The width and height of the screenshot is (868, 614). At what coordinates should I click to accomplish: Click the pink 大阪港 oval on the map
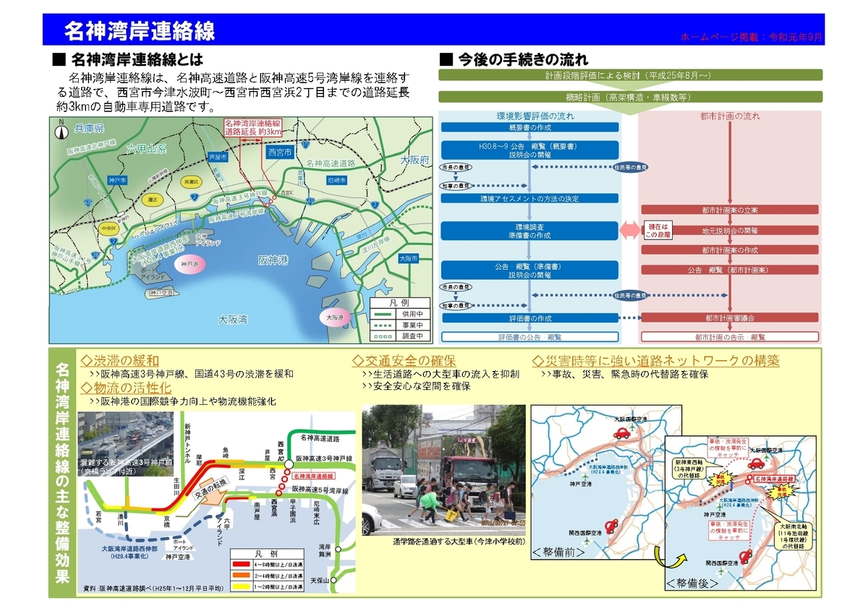pos(334,317)
